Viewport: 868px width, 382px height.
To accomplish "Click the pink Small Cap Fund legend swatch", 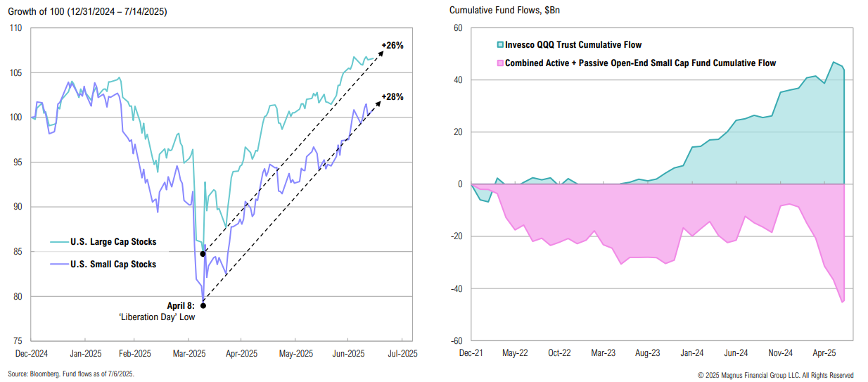I will pos(500,63).
